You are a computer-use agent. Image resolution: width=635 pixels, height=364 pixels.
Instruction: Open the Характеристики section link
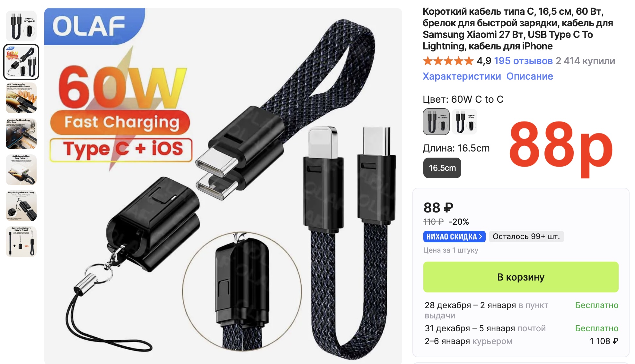tap(462, 76)
